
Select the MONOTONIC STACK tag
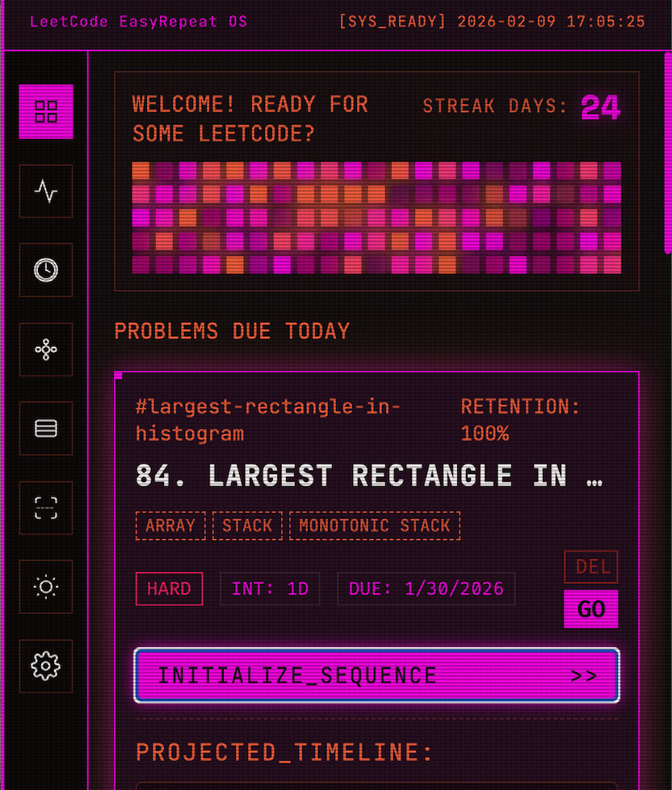point(375,526)
